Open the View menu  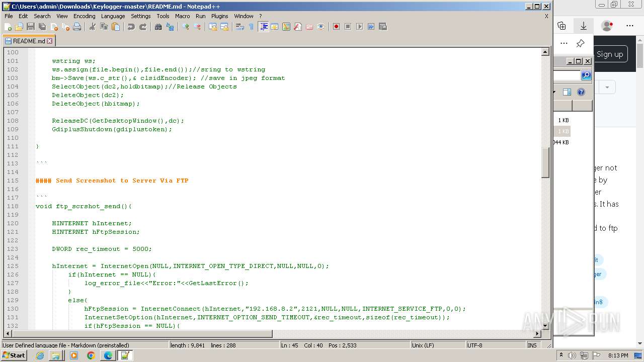click(62, 16)
